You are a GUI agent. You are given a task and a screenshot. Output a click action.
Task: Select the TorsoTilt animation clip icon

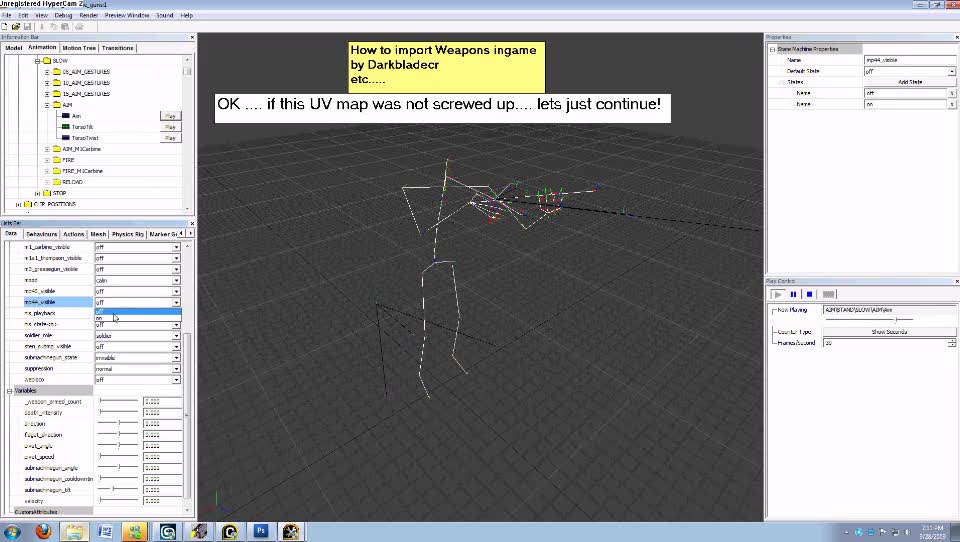66,127
